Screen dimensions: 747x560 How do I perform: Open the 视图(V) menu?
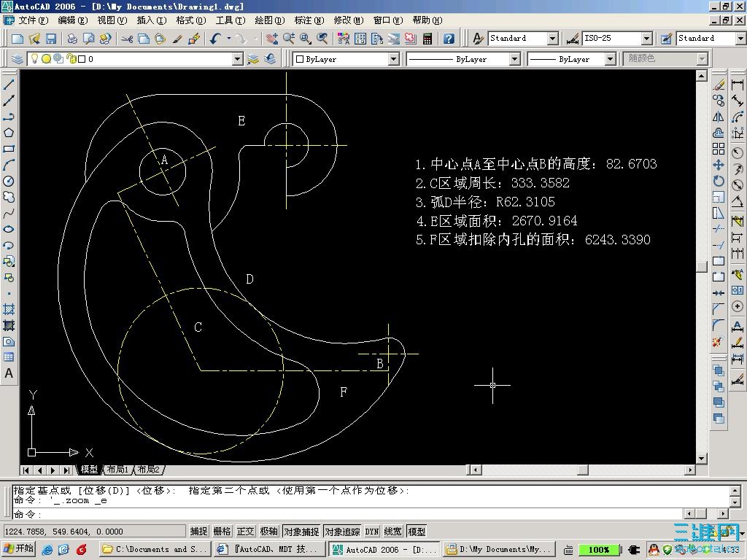point(112,20)
